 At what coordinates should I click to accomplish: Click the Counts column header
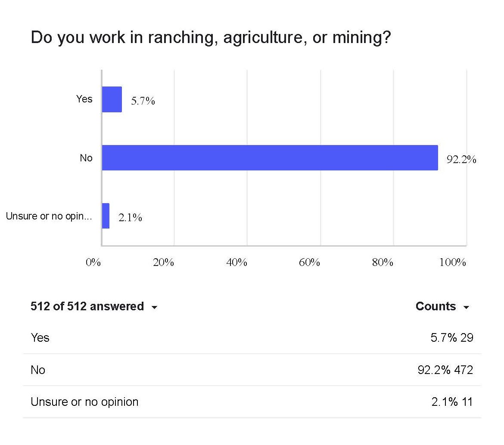pos(436,306)
